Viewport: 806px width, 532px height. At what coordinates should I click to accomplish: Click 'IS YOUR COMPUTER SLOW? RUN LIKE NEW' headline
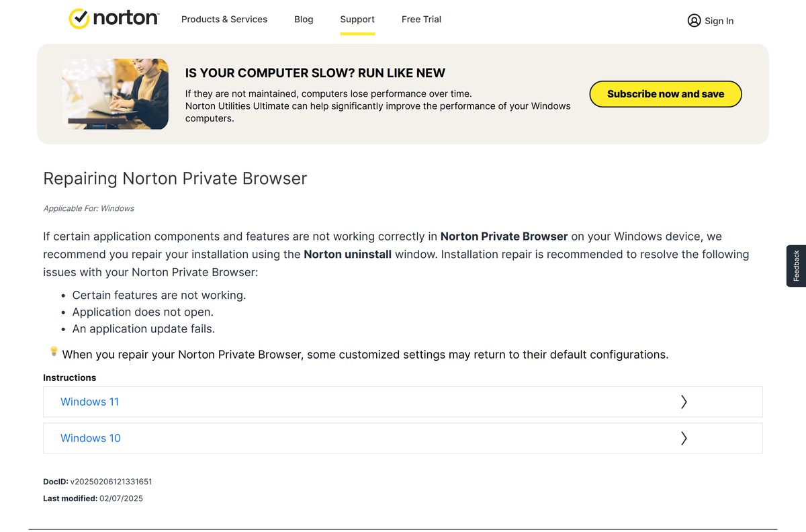[x=315, y=73]
